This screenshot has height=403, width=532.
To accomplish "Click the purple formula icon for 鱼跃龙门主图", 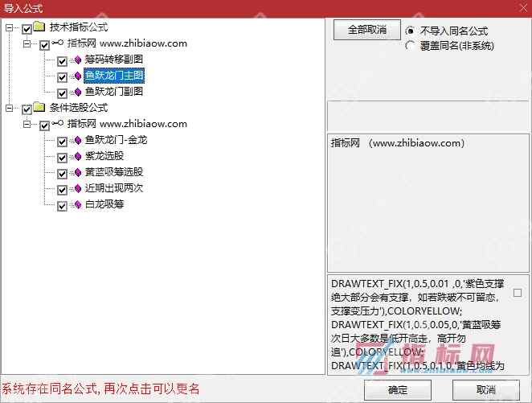I will pos(78,76).
